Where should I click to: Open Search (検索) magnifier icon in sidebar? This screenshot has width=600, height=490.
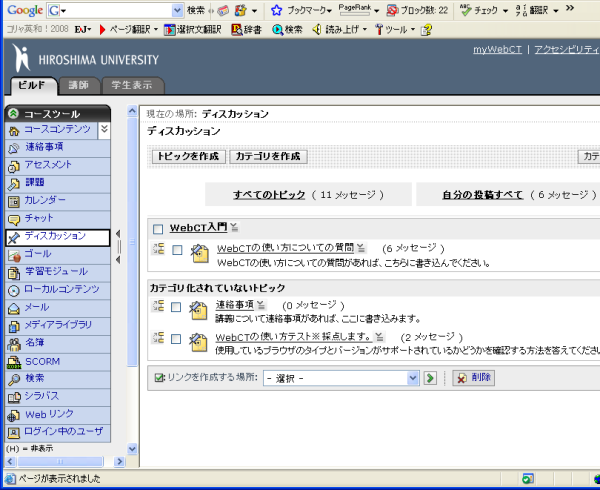14,379
